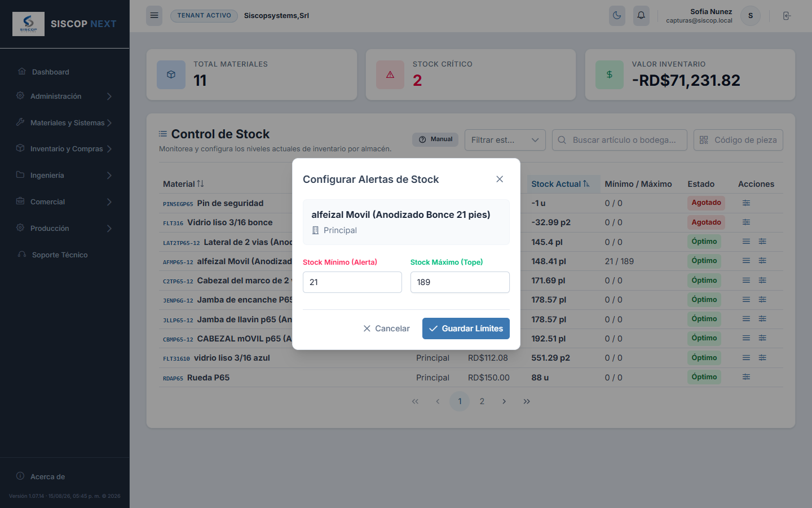Open limits sliders for vidrio liso 3/16 azul
The height and width of the screenshot is (508, 812).
tap(762, 358)
